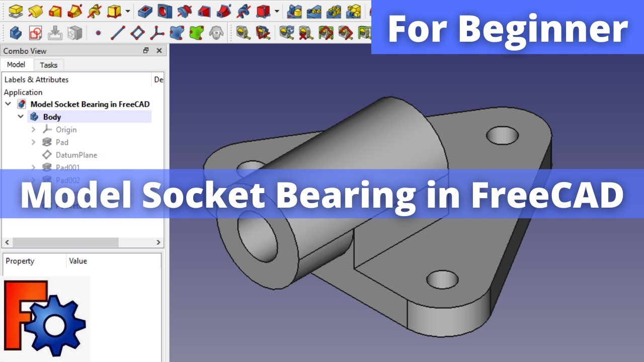Click the Create Body icon
644x362 pixels.
click(16, 33)
